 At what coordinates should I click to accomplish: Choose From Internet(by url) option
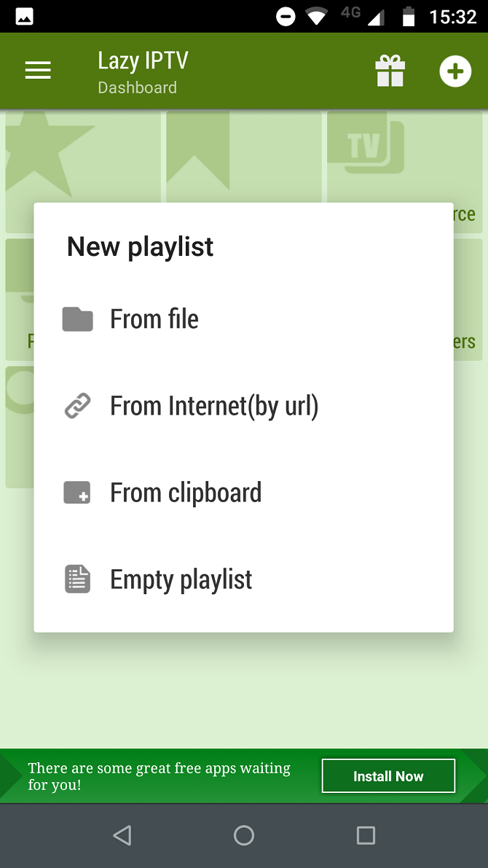(214, 406)
